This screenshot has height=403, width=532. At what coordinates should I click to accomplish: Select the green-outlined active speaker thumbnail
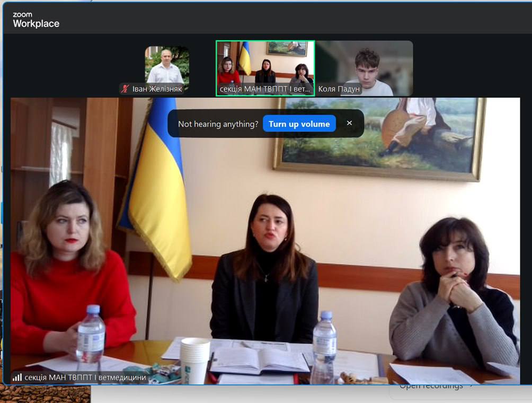265,63
